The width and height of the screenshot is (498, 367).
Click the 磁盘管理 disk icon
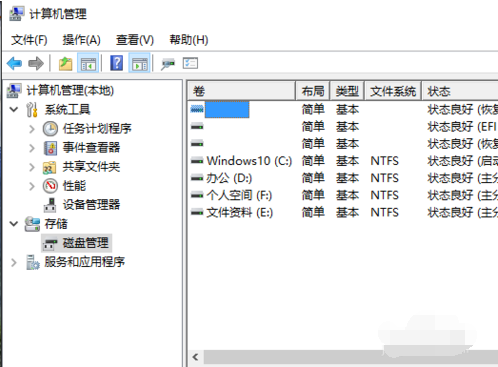pos(50,243)
